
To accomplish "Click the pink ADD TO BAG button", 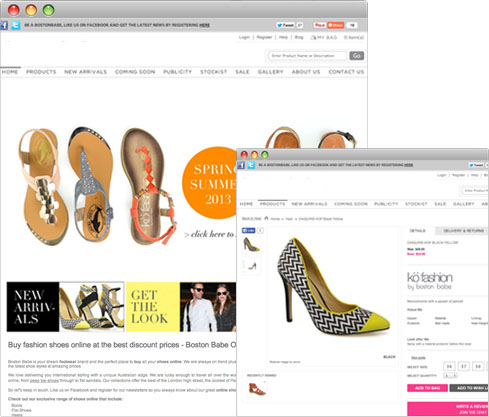I will coord(427,388).
